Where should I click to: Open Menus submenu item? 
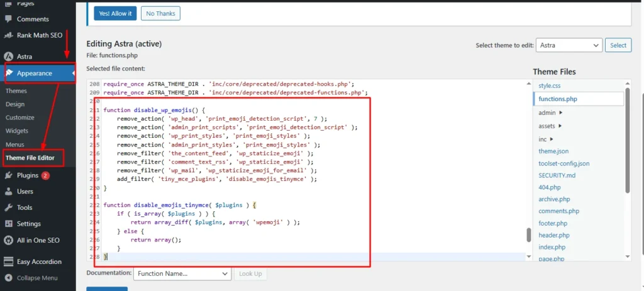point(15,145)
